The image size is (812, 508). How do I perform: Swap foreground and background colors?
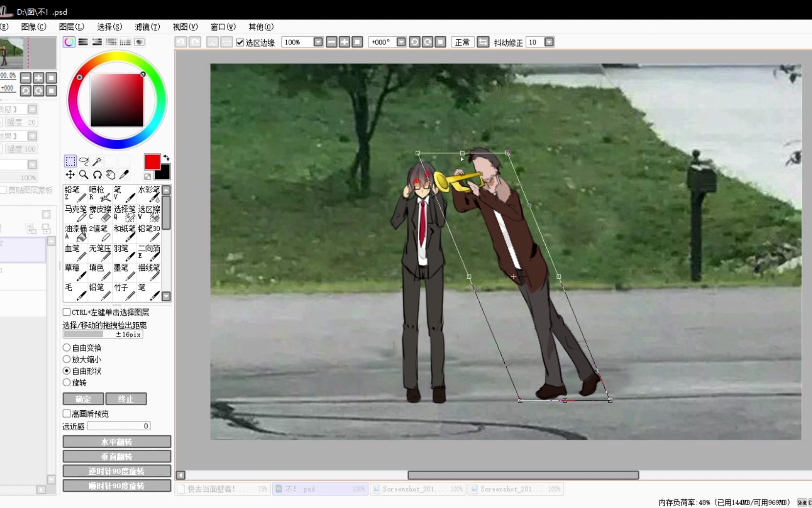coord(166,158)
